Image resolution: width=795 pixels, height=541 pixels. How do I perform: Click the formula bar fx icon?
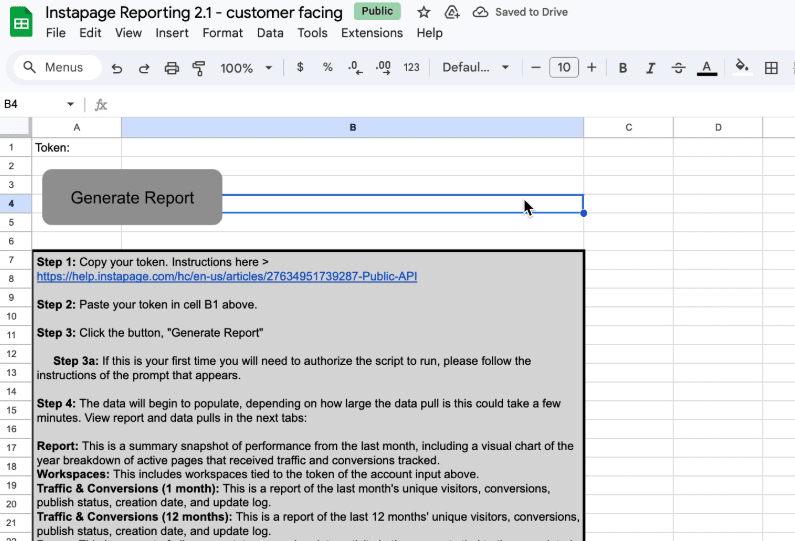click(101, 105)
